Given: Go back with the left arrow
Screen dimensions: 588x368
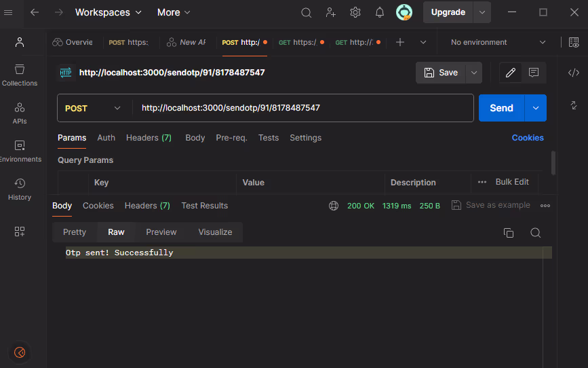Looking at the screenshot, I should tap(35, 12).
